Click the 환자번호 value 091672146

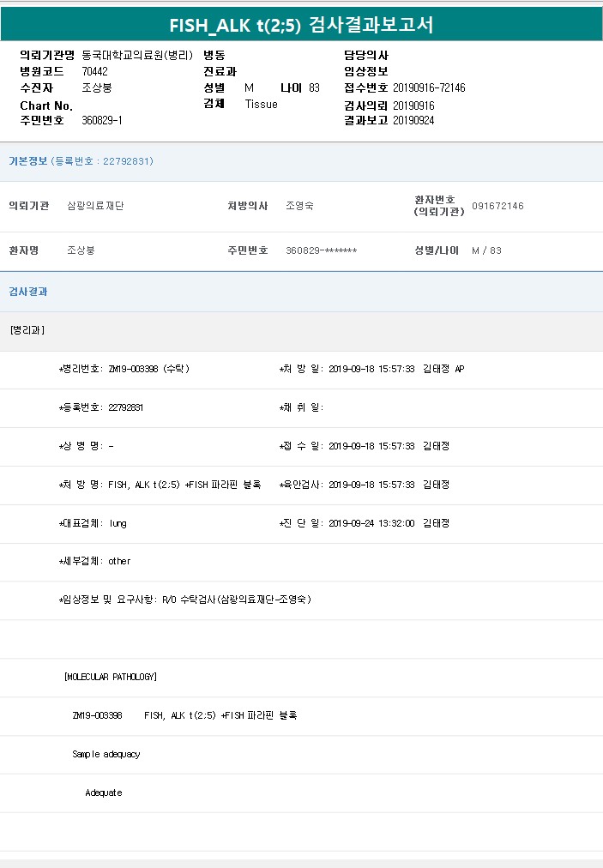pyautogui.click(x=497, y=206)
